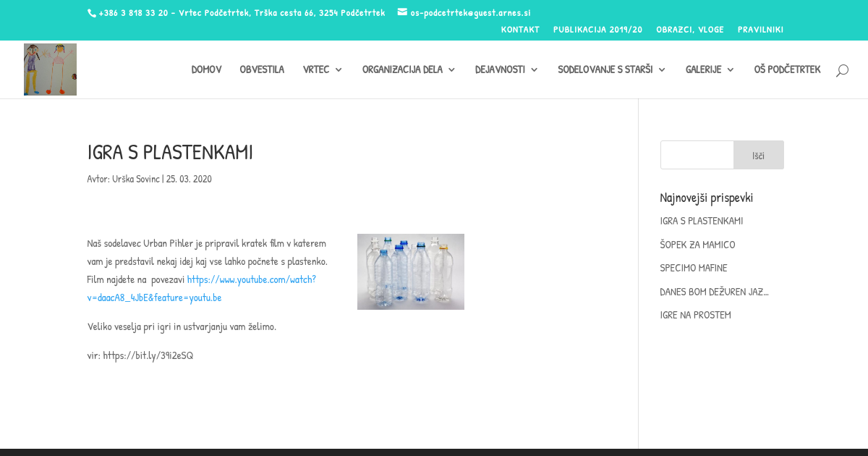Open the KONTAKT link in the top bar

520,30
